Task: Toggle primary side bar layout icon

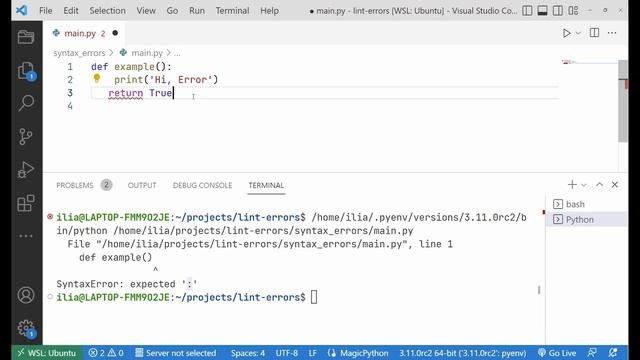Action: (x=527, y=11)
